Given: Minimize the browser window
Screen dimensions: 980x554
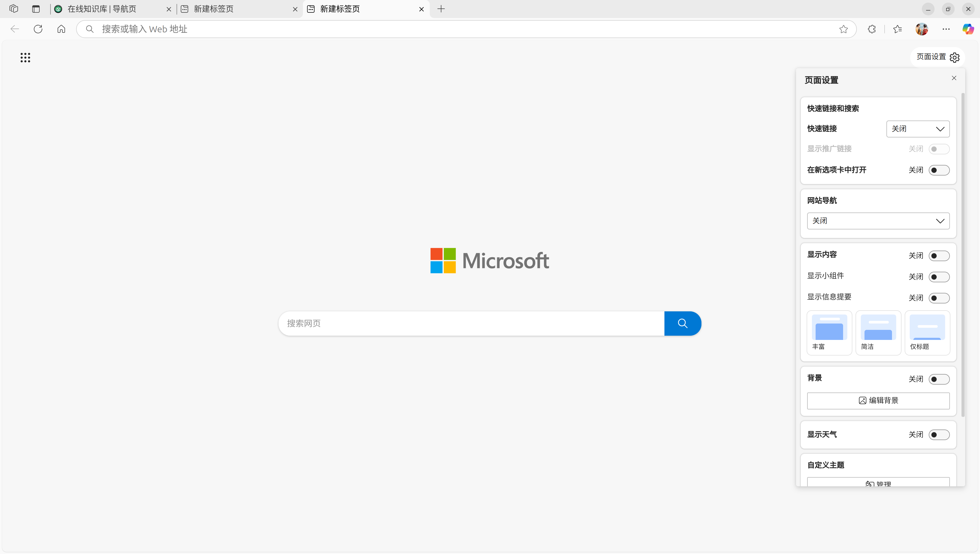Looking at the screenshot, I should (x=928, y=9).
